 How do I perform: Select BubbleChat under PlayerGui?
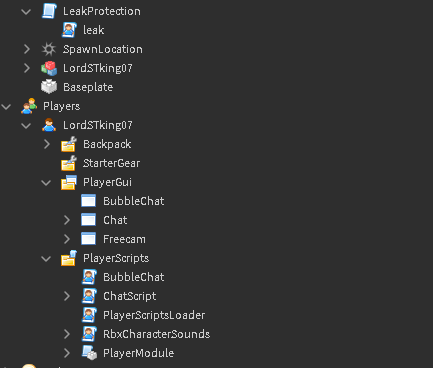pyautogui.click(x=134, y=201)
